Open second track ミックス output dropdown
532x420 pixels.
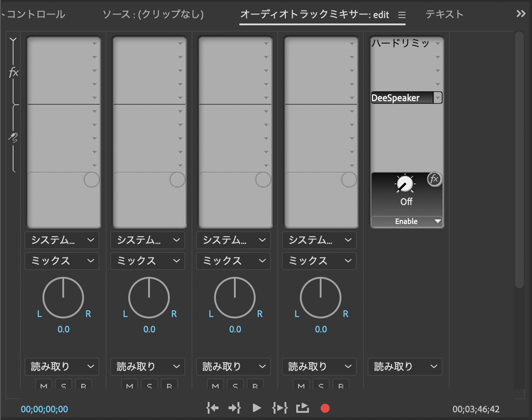point(148,261)
